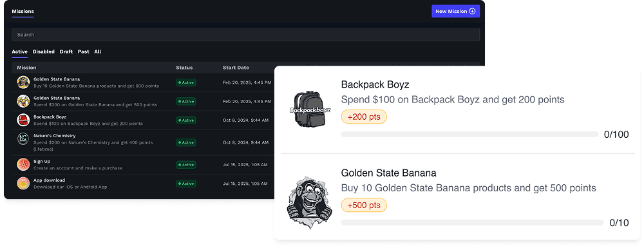Image resolution: width=644 pixels, height=248 pixels.
Task: Click the second Golden State Banana row icon
Action: coord(23,101)
